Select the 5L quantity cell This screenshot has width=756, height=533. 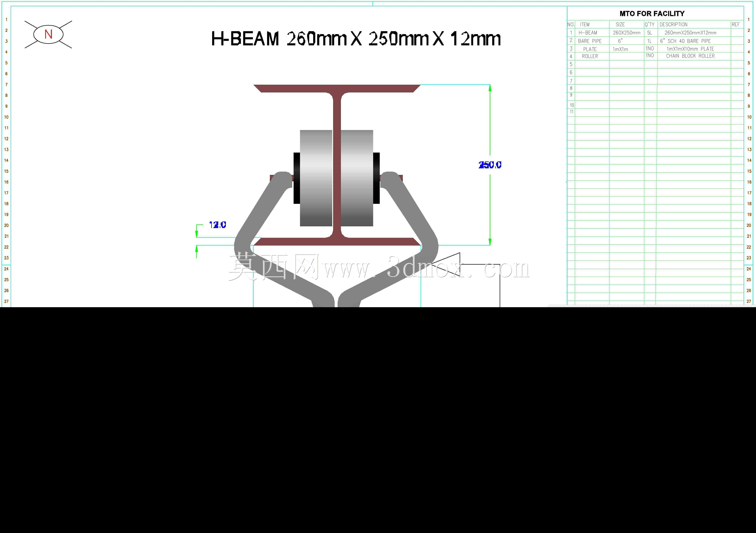(649, 33)
